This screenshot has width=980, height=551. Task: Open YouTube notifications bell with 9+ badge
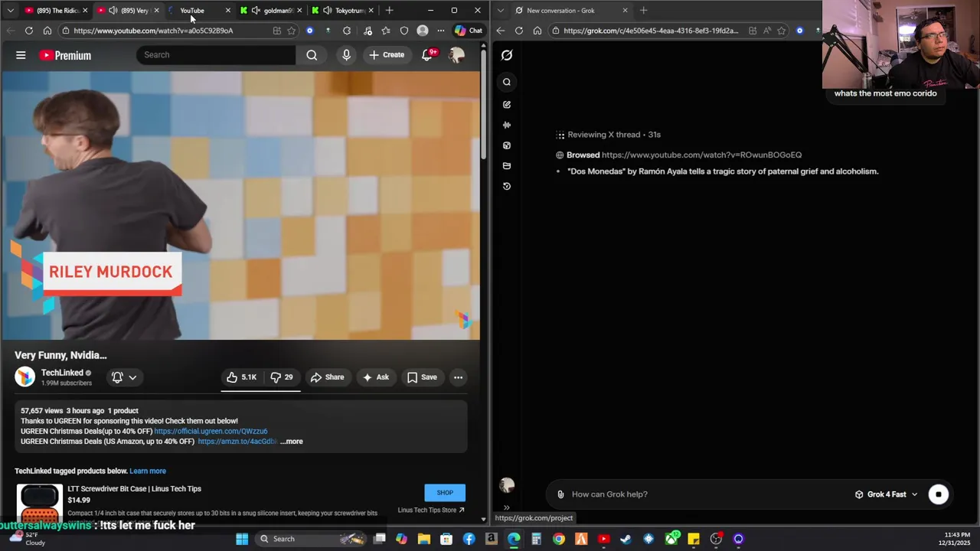428,55
